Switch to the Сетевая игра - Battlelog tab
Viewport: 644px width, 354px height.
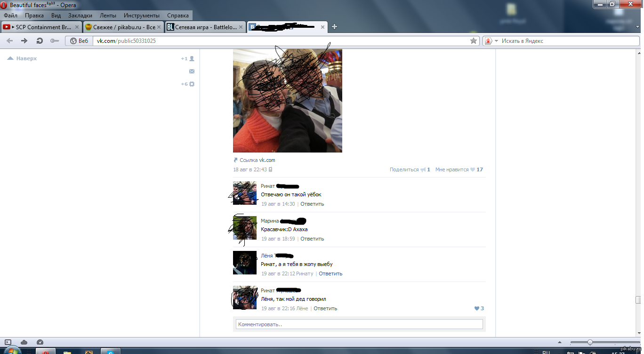[206, 27]
